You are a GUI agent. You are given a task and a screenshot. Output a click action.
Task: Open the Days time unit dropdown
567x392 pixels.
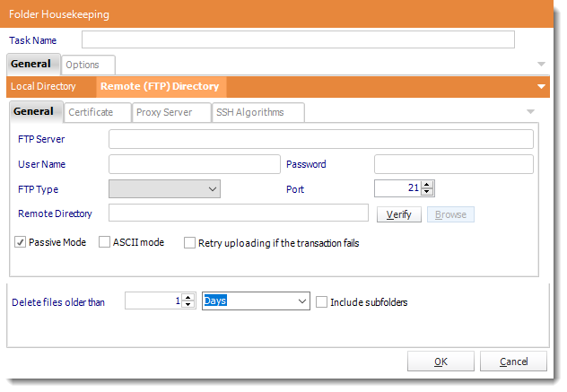click(x=256, y=301)
